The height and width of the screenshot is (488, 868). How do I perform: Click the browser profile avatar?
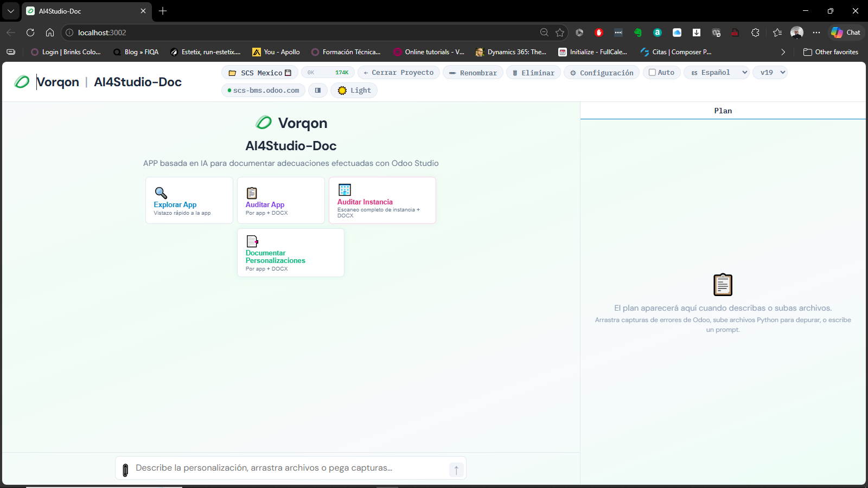pos(797,33)
